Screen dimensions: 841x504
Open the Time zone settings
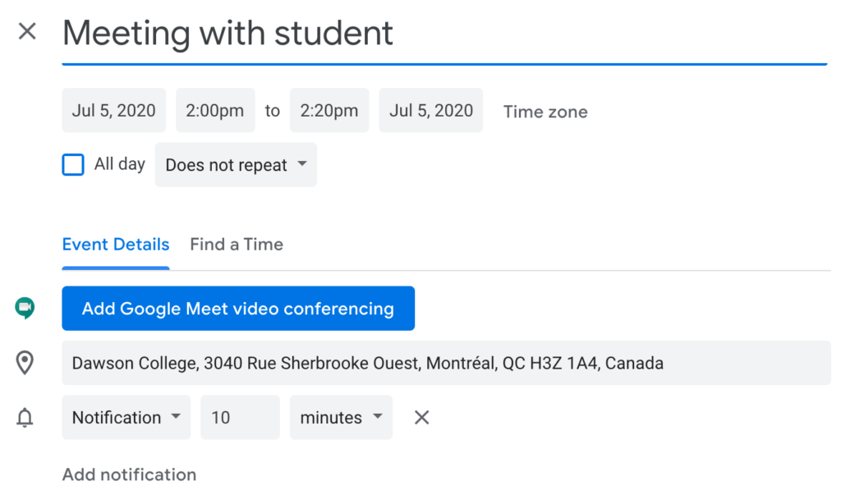[545, 111]
